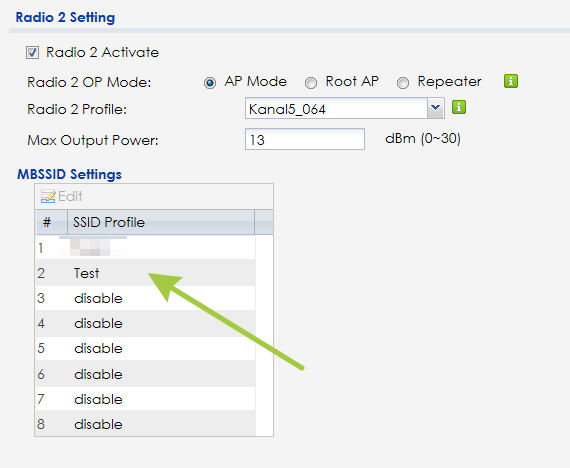Select row 1 with the blurred SSID
The width and height of the screenshot is (570, 468).
tap(145, 248)
